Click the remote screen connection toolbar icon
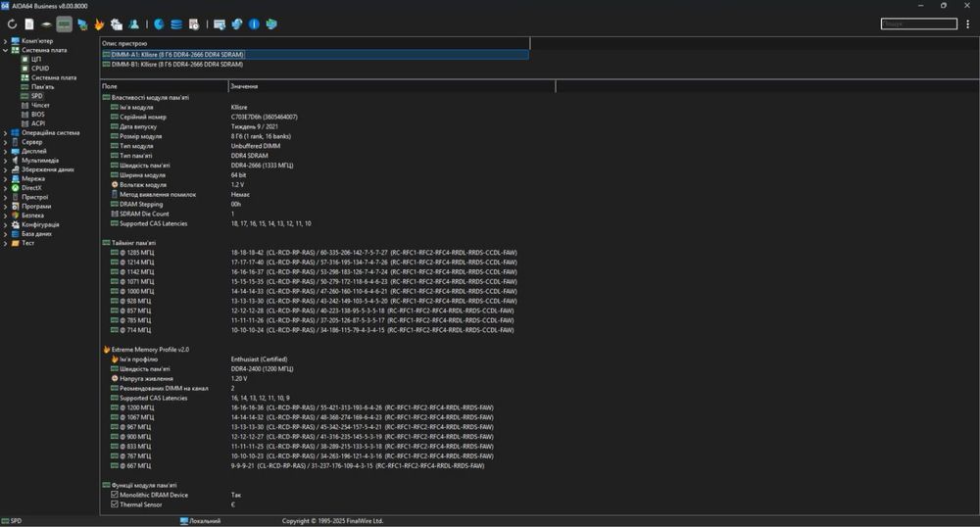 (220, 24)
